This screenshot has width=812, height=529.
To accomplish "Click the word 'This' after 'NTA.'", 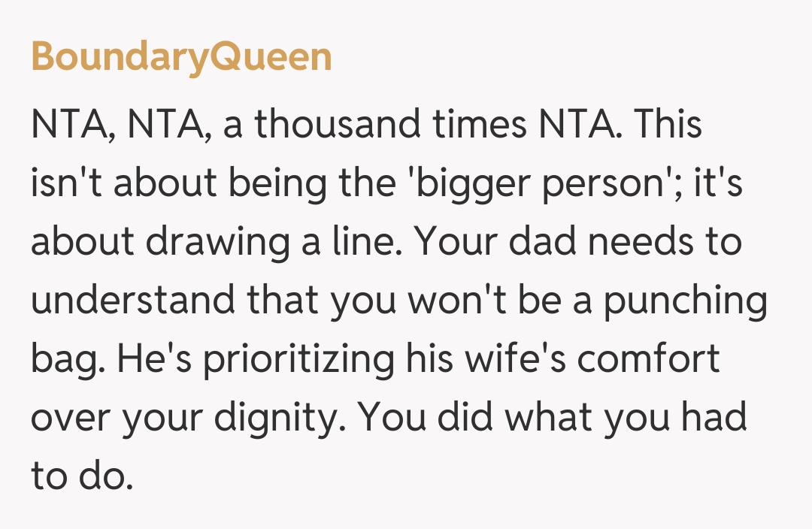I will (668, 125).
